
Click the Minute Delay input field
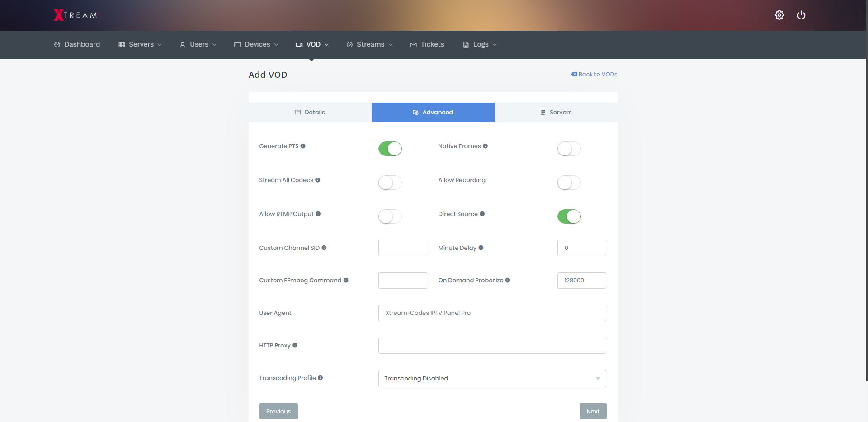[x=582, y=248]
